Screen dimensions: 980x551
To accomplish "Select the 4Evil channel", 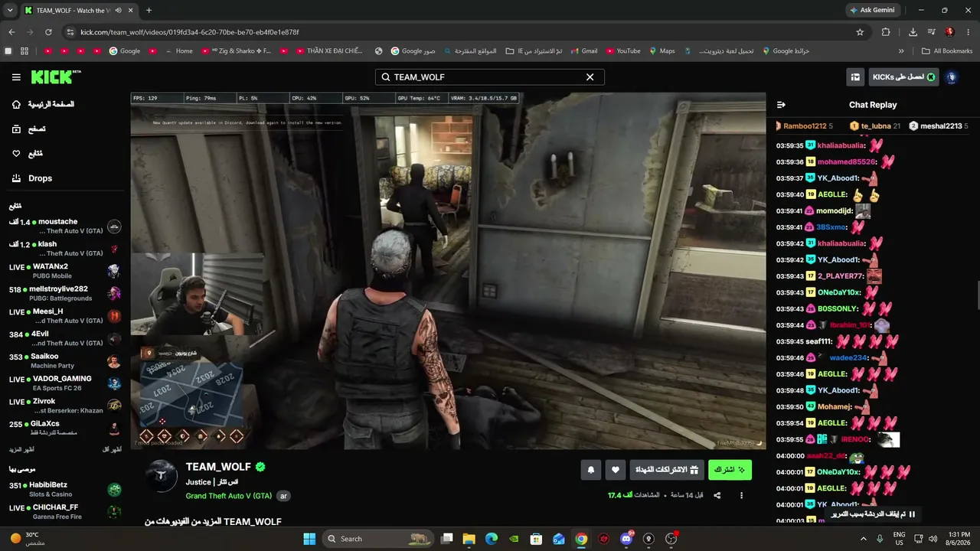I will [x=66, y=338].
